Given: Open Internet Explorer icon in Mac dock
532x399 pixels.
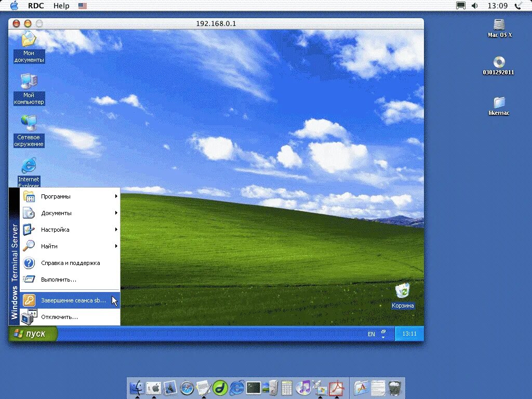Looking at the screenshot, I should click(236, 387).
